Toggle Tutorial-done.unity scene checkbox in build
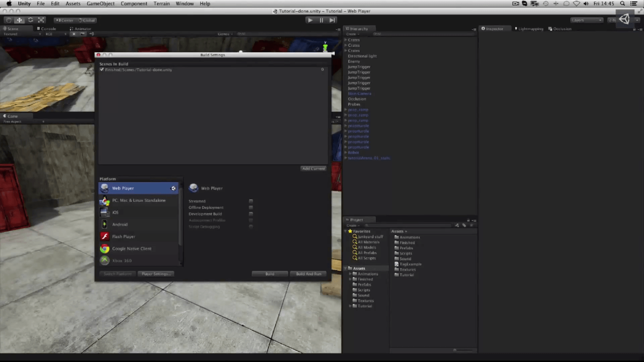 coord(102,69)
